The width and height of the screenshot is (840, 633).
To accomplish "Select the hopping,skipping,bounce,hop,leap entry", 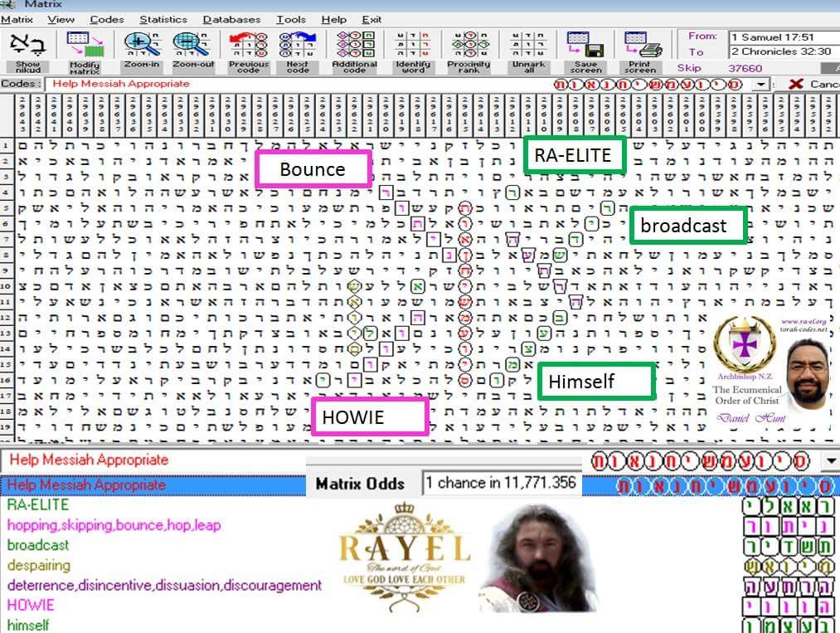I will 114,525.
